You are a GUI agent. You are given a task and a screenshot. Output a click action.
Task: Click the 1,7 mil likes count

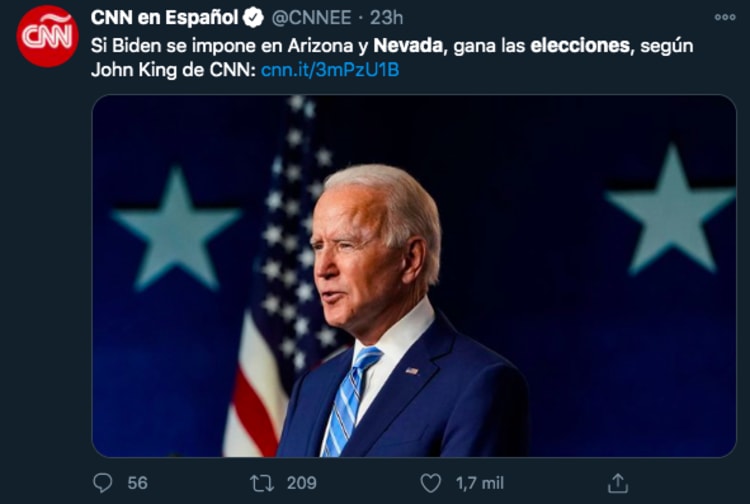click(x=479, y=483)
